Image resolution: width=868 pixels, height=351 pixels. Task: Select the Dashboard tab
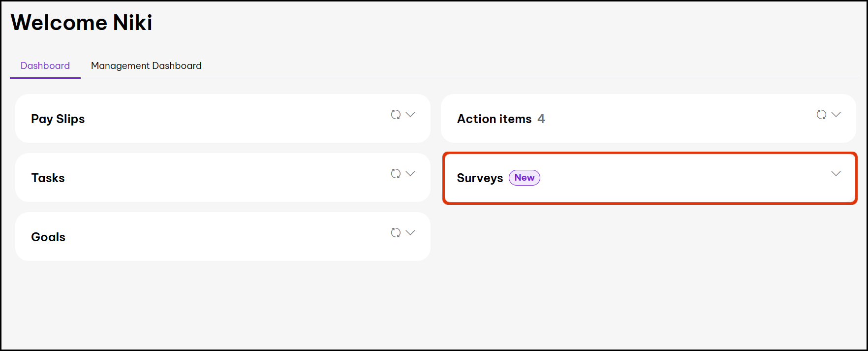coord(45,65)
